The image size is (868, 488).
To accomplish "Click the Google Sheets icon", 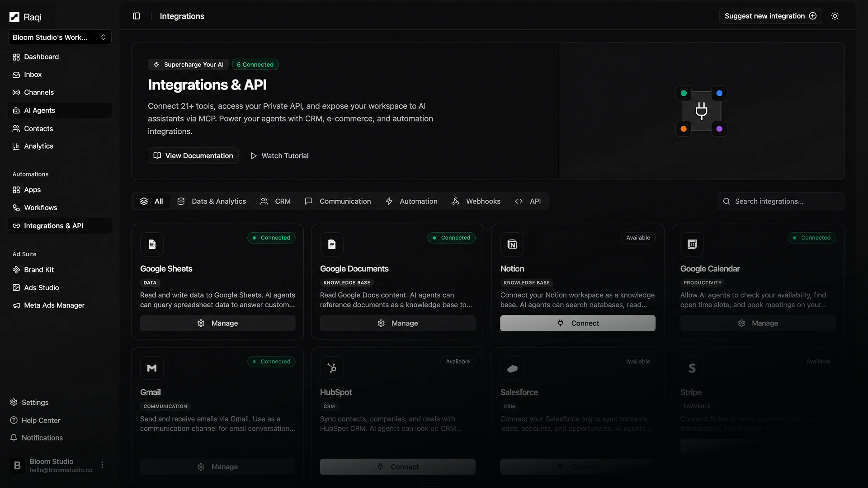I will click(152, 244).
